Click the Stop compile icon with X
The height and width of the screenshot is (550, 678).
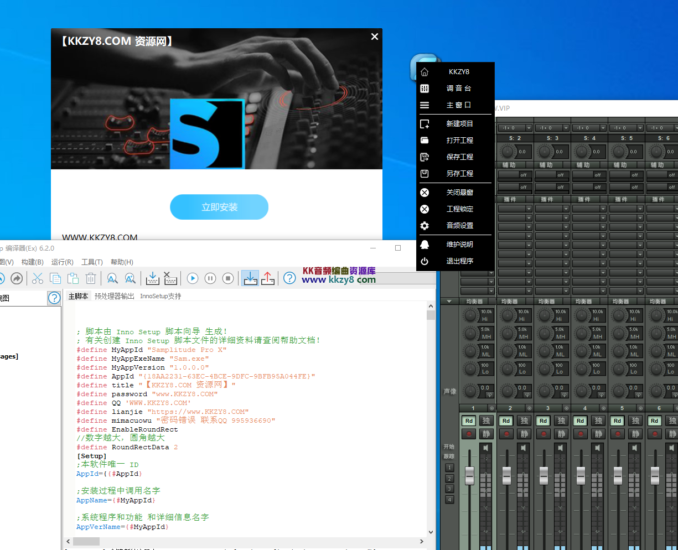[170, 278]
